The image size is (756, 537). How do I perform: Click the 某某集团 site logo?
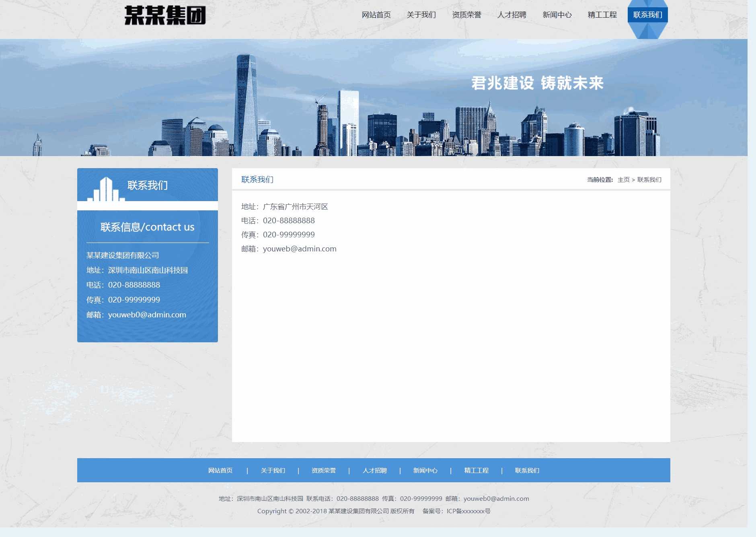165,15
